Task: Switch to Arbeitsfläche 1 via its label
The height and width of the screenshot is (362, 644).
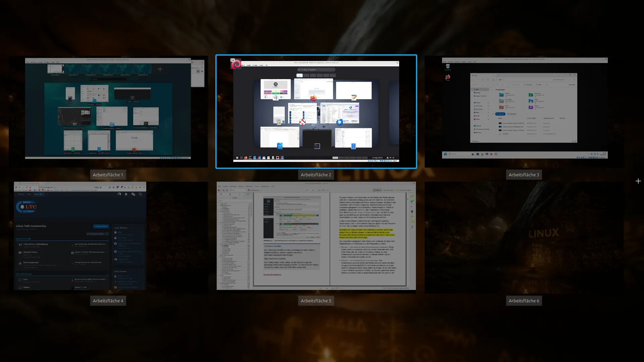Action: click(108, 175)
